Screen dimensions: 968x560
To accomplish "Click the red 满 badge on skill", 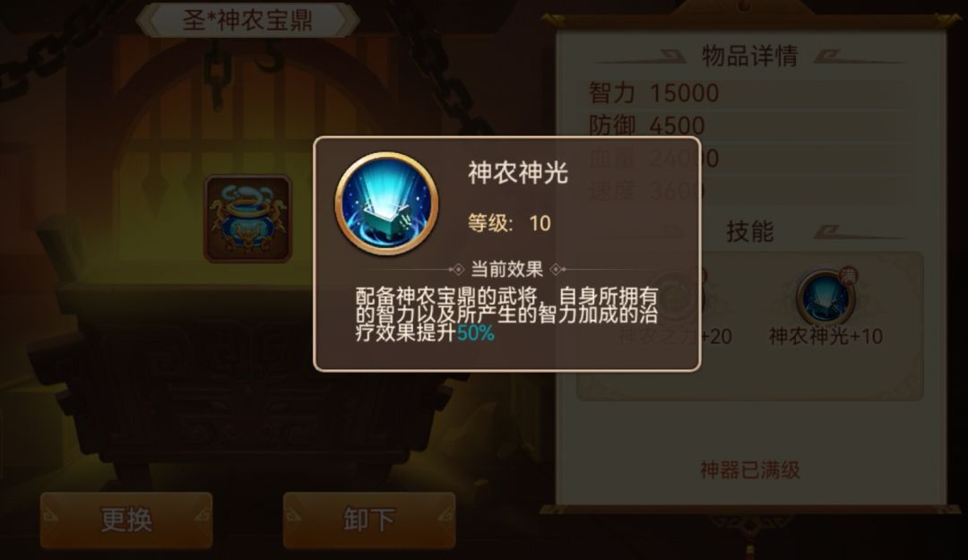I will point(849,275).
